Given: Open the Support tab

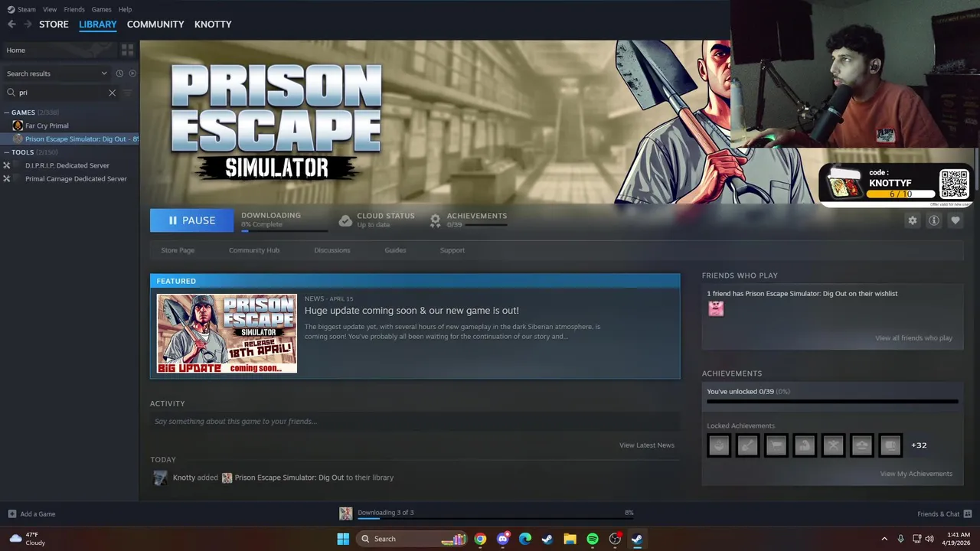Looking at the screenshot, I should point(452,250).
